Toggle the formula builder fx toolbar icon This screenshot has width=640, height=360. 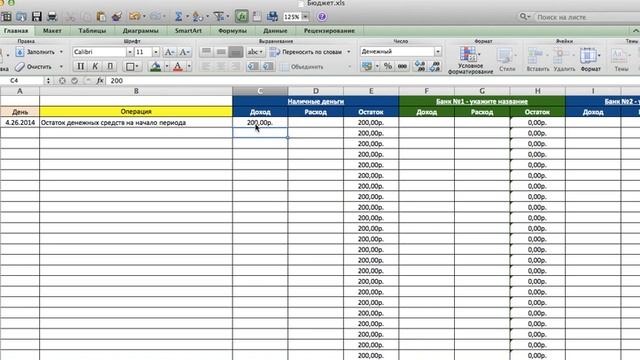242,16
